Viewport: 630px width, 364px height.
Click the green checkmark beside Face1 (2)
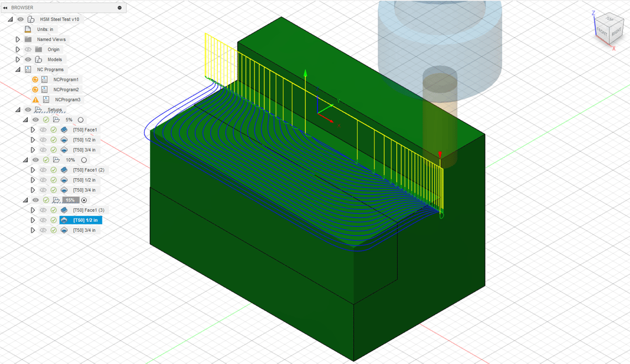(x=54, y=170)
